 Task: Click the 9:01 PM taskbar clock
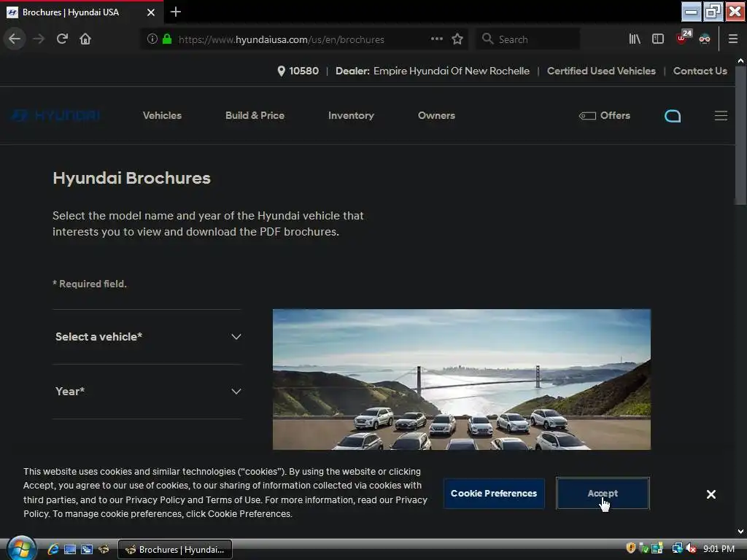tap(719, 548)
